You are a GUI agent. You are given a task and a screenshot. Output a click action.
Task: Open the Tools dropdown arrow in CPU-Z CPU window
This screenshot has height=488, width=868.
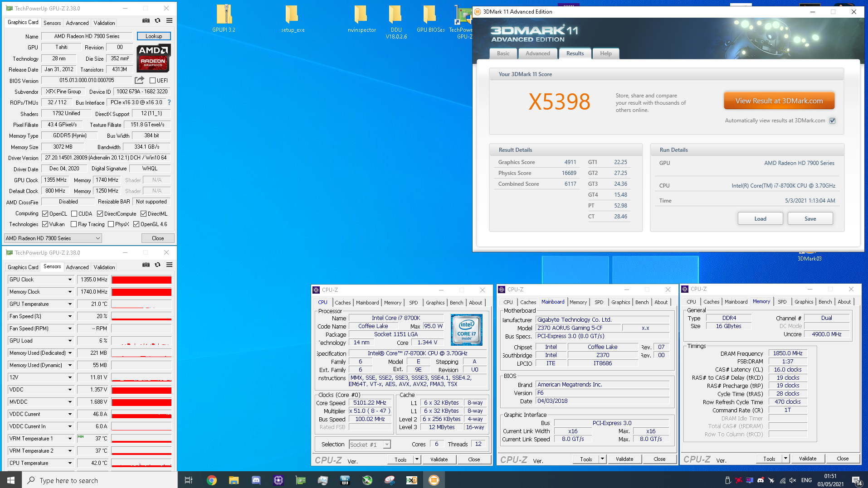(x=417, y=459)
